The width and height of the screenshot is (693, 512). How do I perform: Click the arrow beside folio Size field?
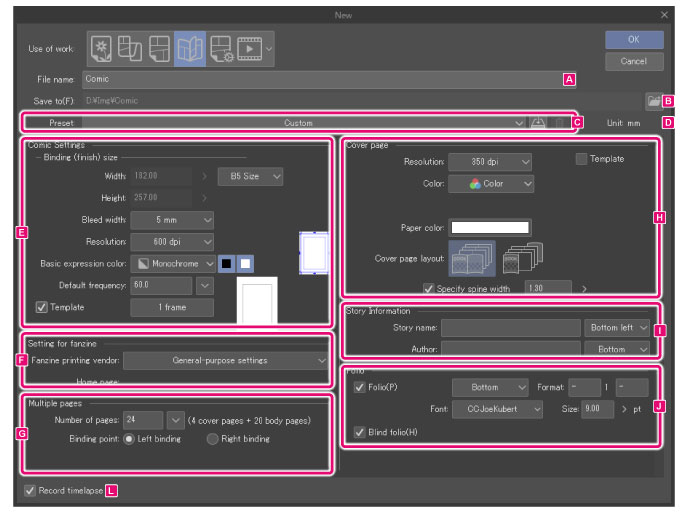pyautogui.click(x=624, y=409)
